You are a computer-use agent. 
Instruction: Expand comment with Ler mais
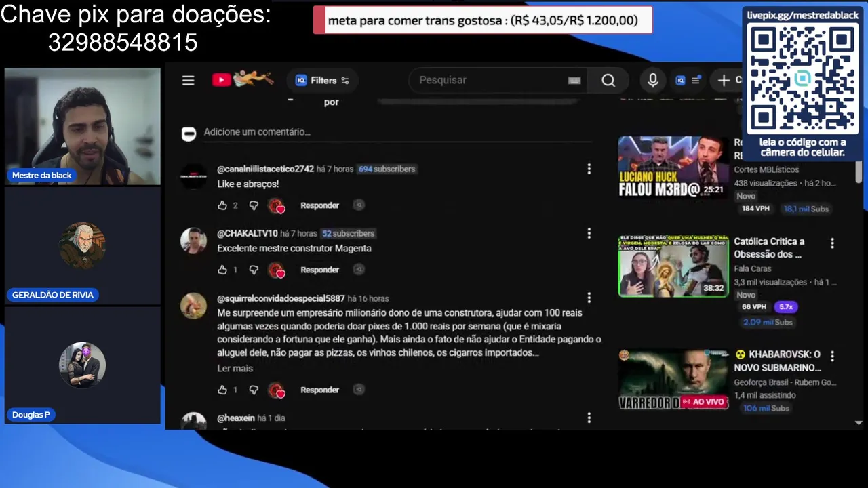click(x=235, y=369)
